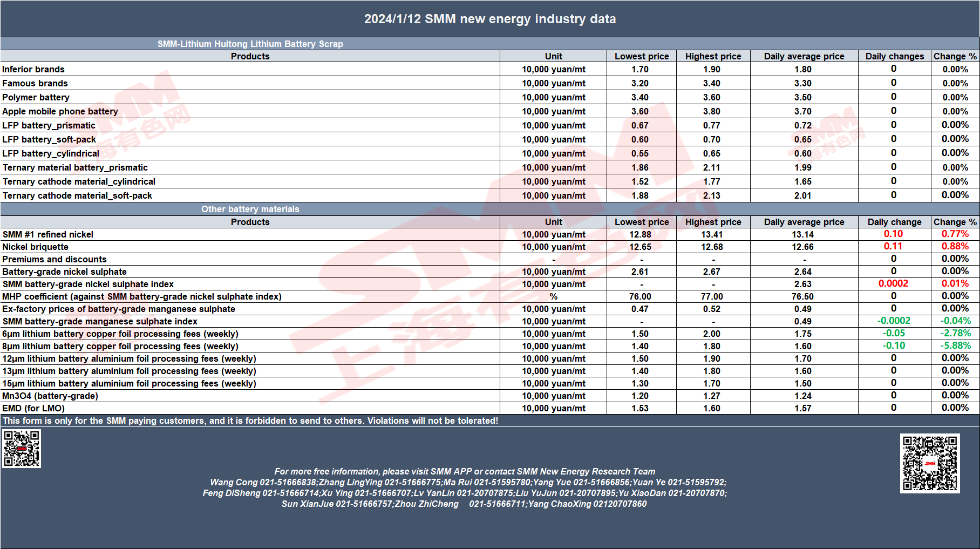Click the Wang Cong 021-51666838 contact text

(263, 482)
